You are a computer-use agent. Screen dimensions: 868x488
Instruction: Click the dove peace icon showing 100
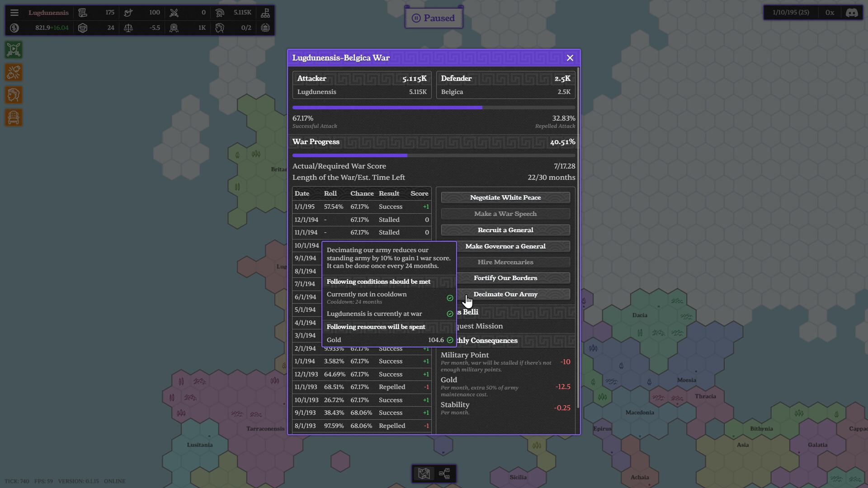(x=128, y=12)
